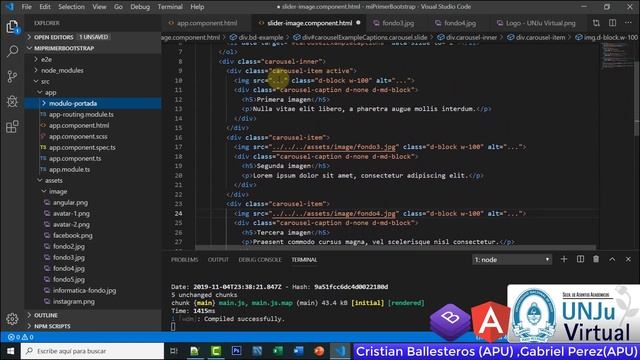The image size is (640, 360).
Task: Open the Debug menu
Action: pos(140,7)
